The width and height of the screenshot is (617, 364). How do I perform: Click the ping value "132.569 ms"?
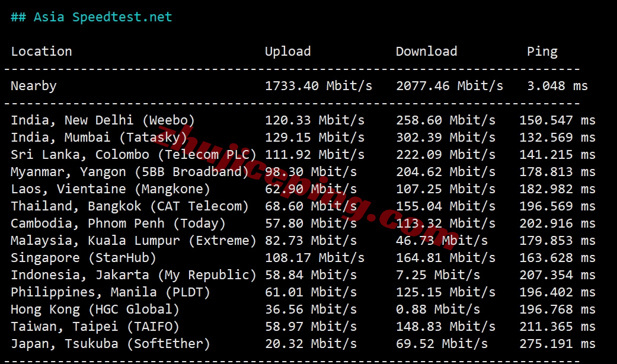click(558, 138)
